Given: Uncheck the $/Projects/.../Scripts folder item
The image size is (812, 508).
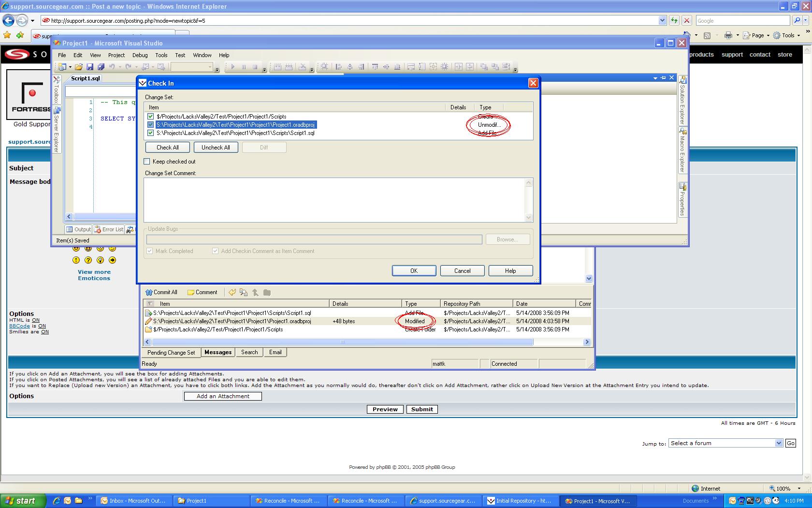Looking at the screenshot, I should tap(151, 117).
